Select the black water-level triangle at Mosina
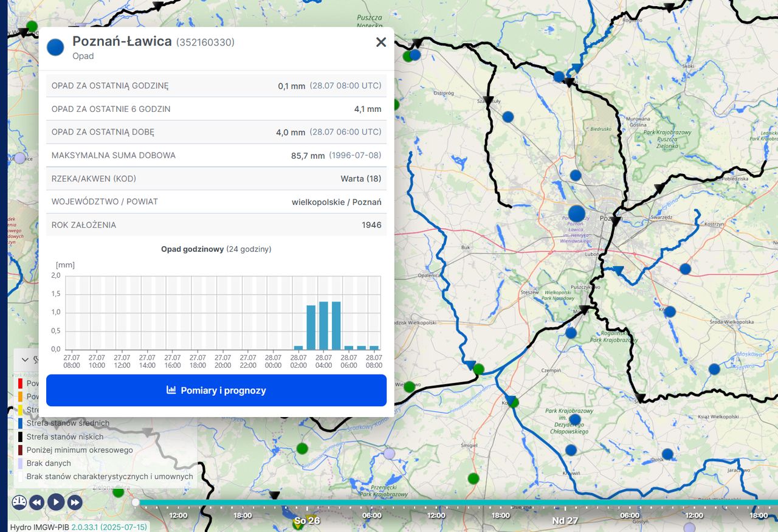Viewport: 778px width, 532px height. point(584,309)
